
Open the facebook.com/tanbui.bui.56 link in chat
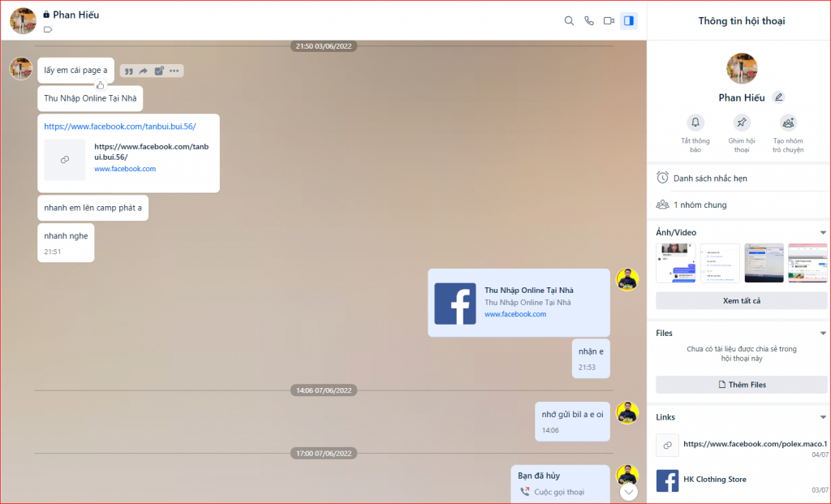tap(120, 127)
